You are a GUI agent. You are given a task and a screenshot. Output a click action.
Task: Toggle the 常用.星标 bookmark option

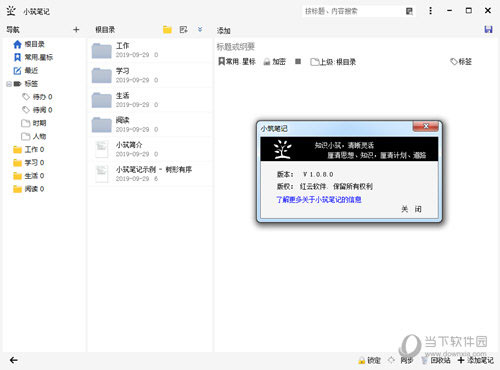[237, 62]
